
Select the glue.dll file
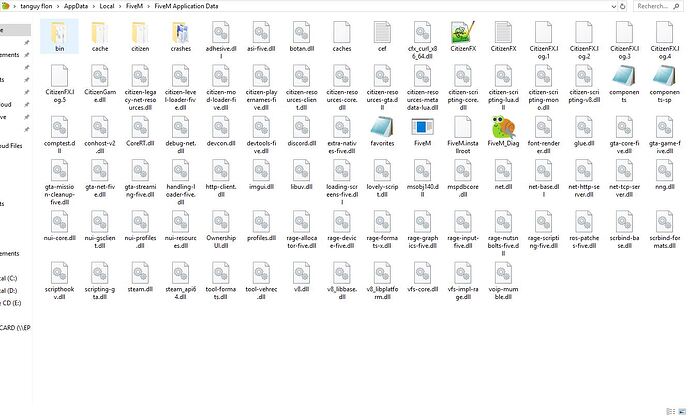tap(584, 131)
